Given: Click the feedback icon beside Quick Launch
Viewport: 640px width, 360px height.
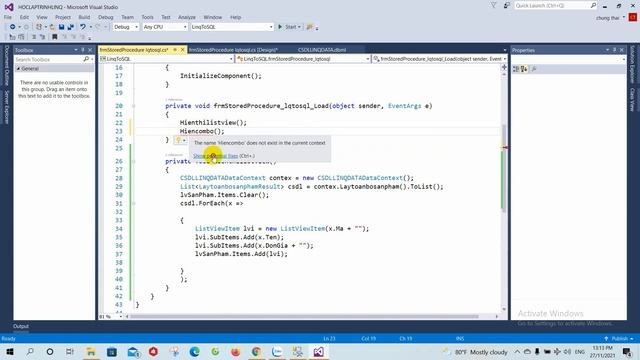Looking at the screenshot, I should point(507,5).
